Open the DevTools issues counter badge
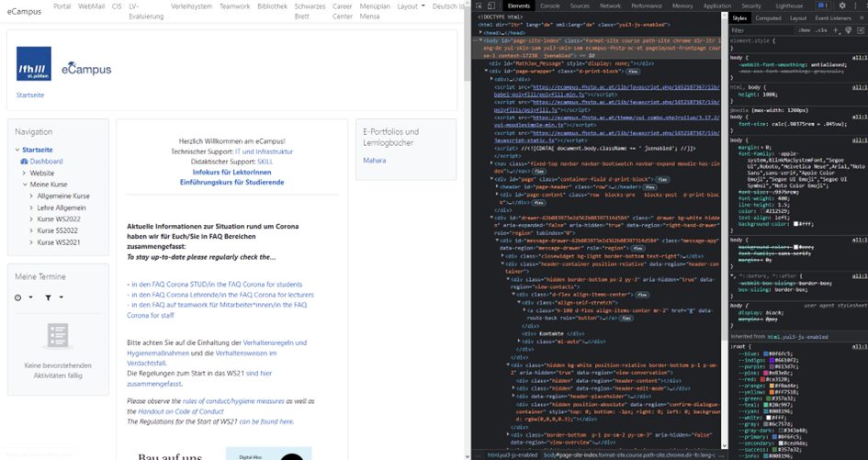This screenshot has width=868, height=460. click(823, 6)
